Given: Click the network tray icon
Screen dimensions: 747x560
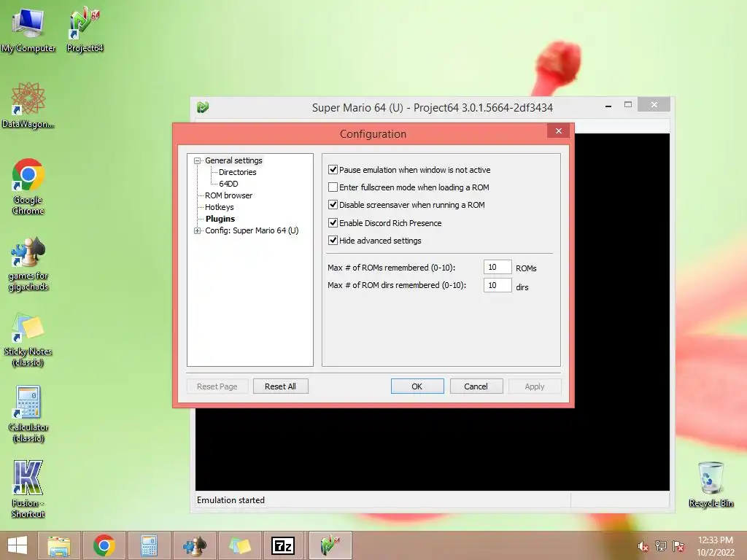Looking at the screenshot, I should pos(661,546).
